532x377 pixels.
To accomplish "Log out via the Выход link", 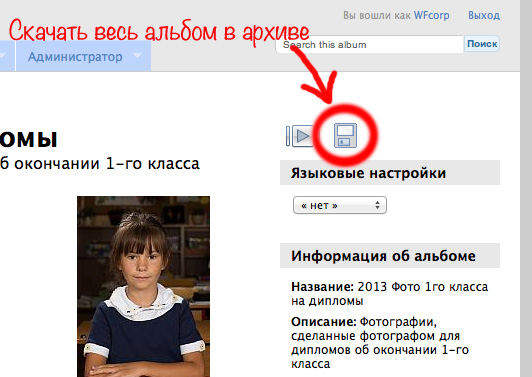I will click(x=484, y=15).
